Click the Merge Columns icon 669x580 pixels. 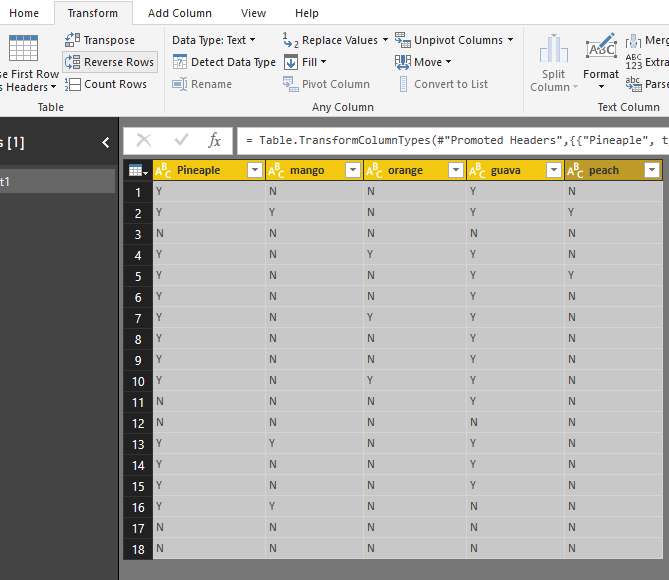[634, 41]
